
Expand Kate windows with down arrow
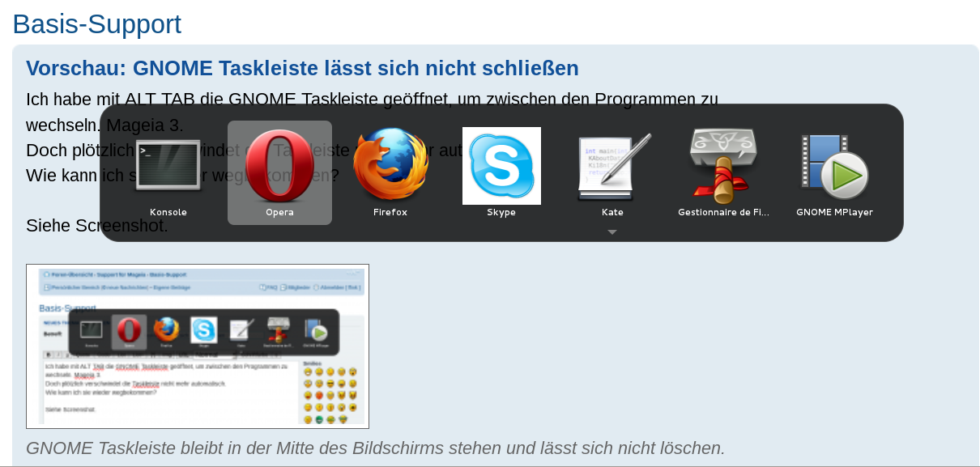pos(612,232)
